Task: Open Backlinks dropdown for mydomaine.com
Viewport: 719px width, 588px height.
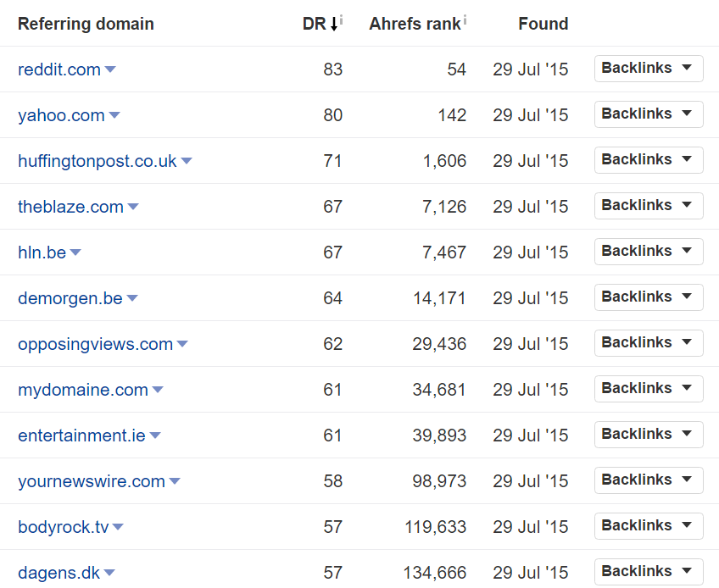Action: pos(649,389)
